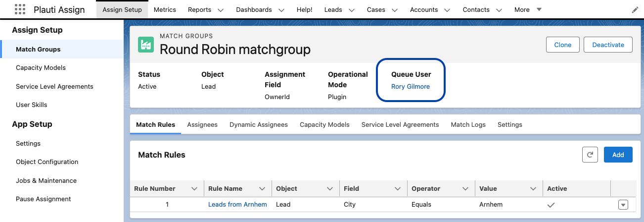644x222 pixels.
Task: Select the Assign Setup tab
Action: click(122, 9)
